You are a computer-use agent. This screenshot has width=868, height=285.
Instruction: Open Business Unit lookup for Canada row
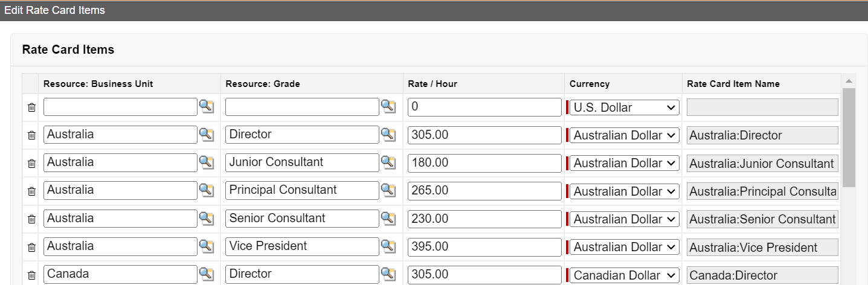tap(207, 274)
